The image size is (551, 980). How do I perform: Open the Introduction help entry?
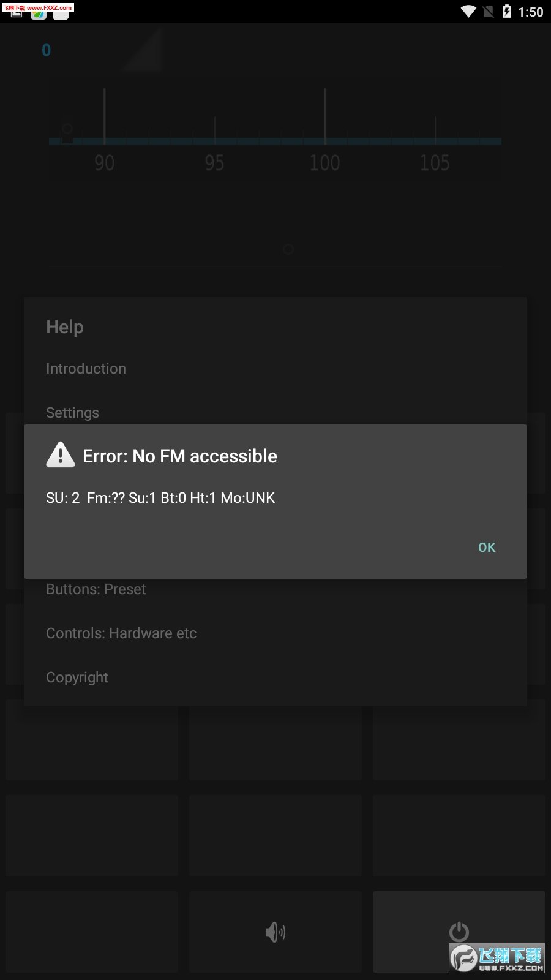point(86,369)
